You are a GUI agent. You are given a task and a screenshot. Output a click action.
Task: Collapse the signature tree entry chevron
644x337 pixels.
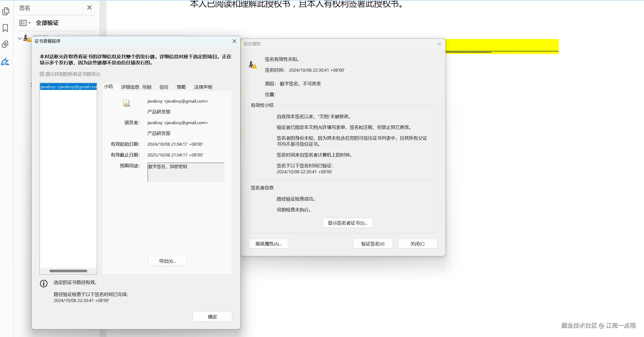[x=20, y=39]
